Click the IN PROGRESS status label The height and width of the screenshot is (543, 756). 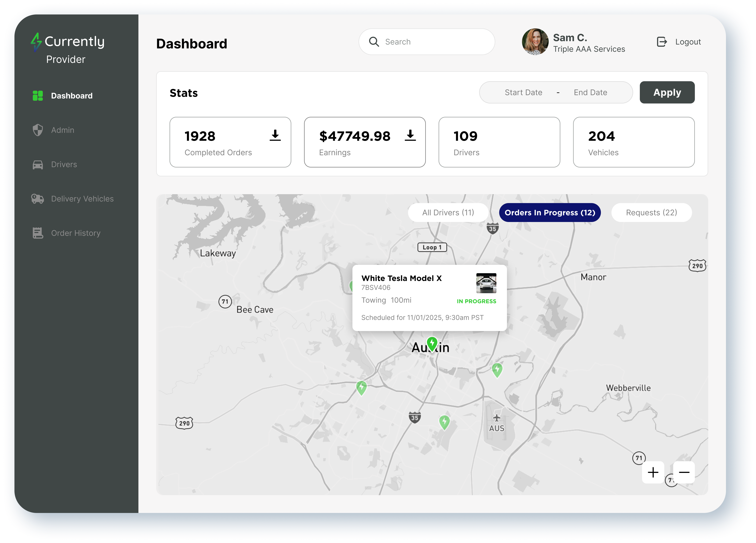476,301
